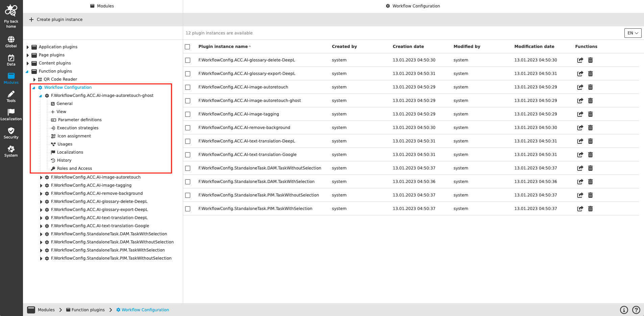Select the Tools icon in navigation rail
This screenshot has width=644, height=316.
tap(11, 97)
